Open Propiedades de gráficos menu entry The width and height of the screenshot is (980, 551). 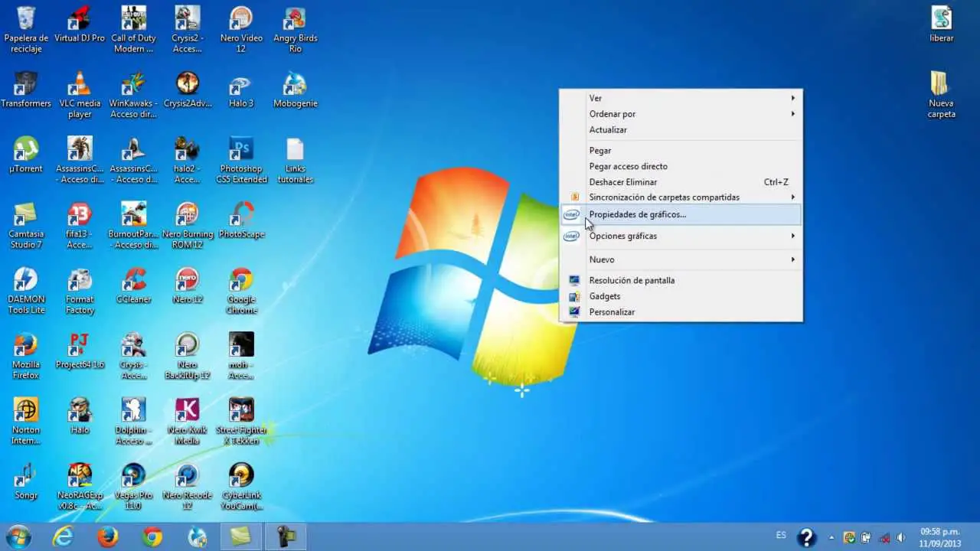[681, 214]
